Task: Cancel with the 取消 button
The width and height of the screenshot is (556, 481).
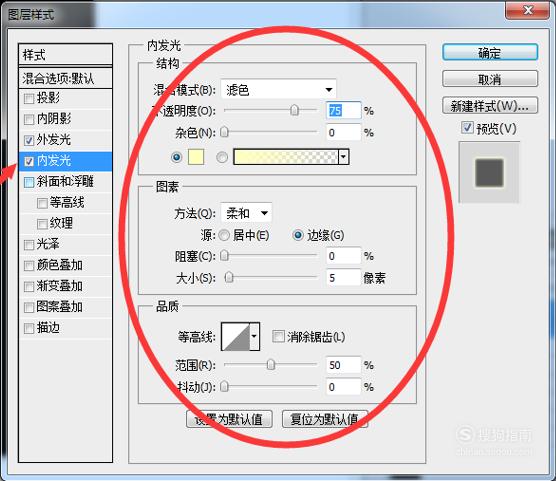Action: pyautogui.click(x=490, y=79)
